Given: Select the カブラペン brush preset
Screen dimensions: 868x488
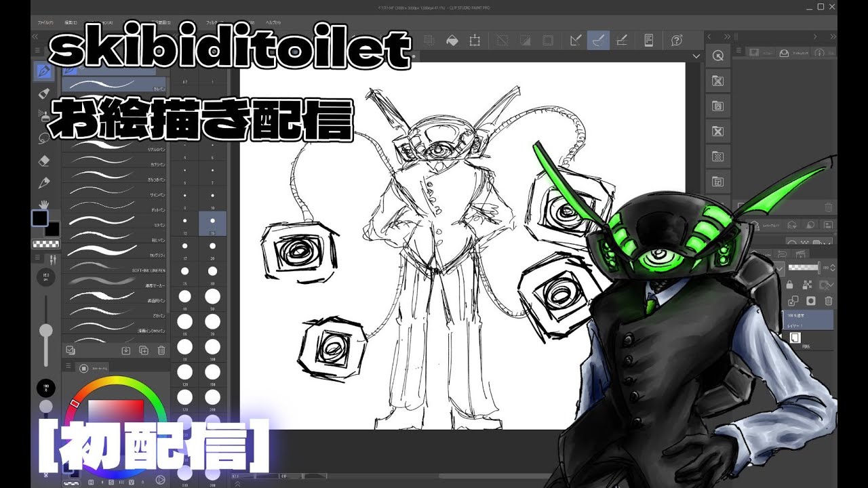Looking at the screenshot, I should (114, 161).
